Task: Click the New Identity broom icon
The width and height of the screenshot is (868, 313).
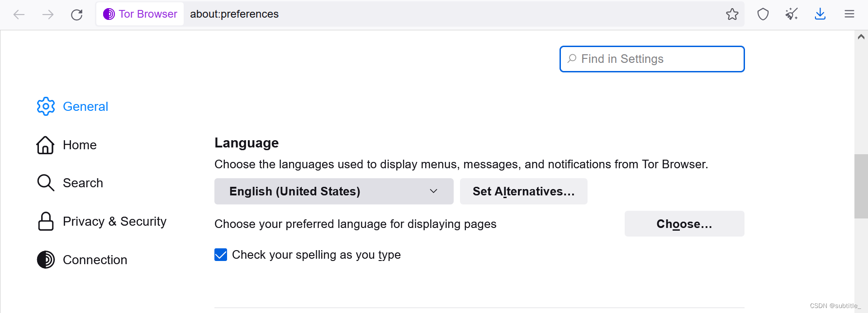Action: coord(791,14)
